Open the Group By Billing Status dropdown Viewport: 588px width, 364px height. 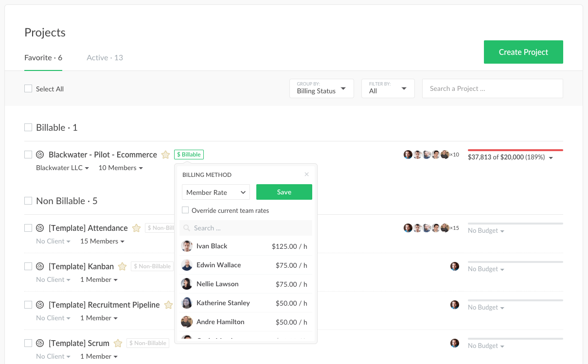[x=321, y=88]
